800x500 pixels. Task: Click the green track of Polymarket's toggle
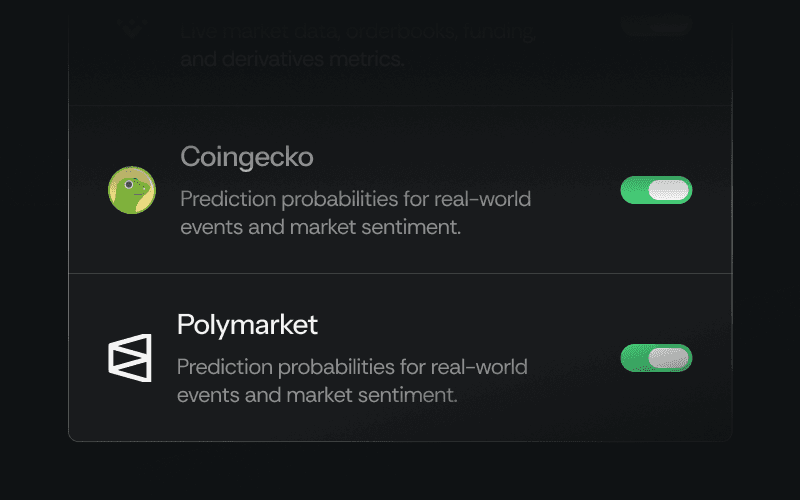[634, 358]
